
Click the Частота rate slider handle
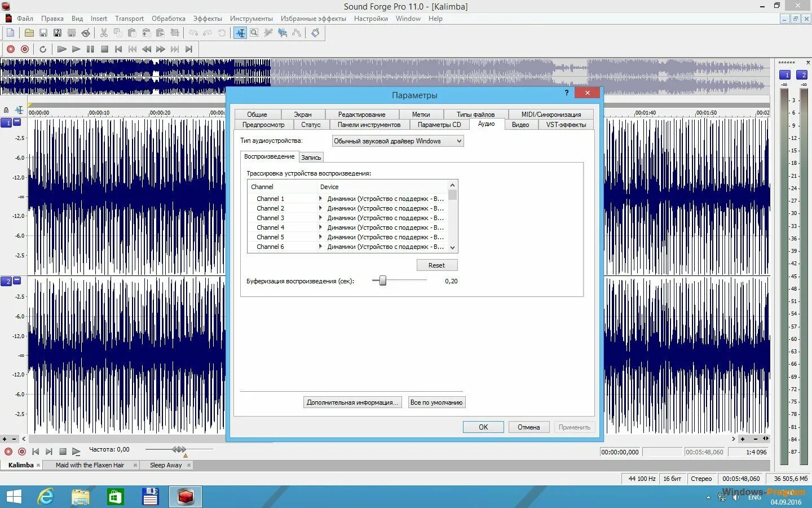pyautogui.click(x=179, y=449)
